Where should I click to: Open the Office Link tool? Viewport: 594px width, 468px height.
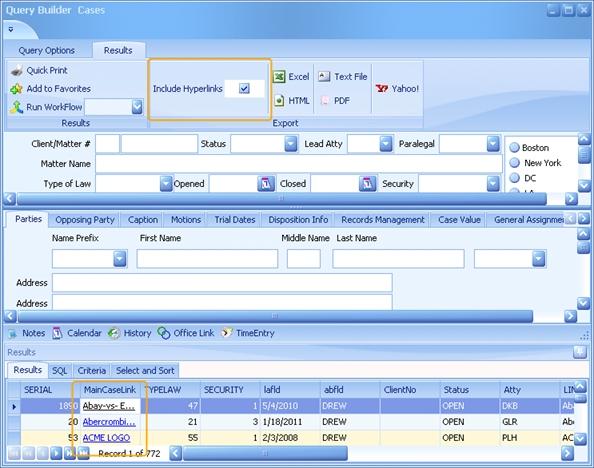[186, 333]
